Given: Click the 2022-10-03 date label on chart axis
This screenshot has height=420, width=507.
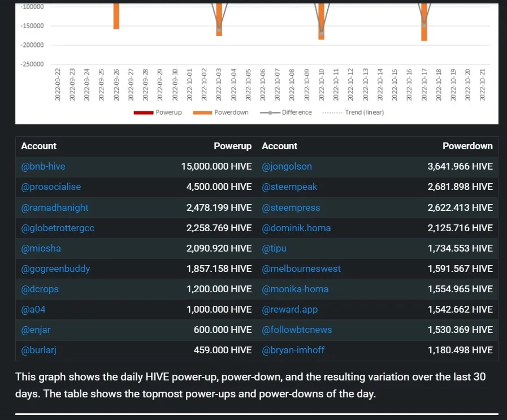Looking at the screenshot, I should [219, 84].
